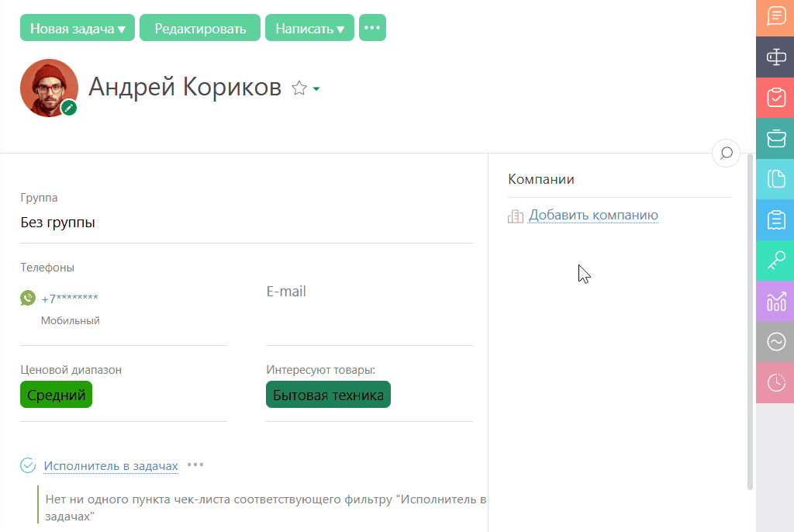Click the blue receipt list sidebar icon
The image size is (794, 532).
pyautogui.click(x=775, y=220)
